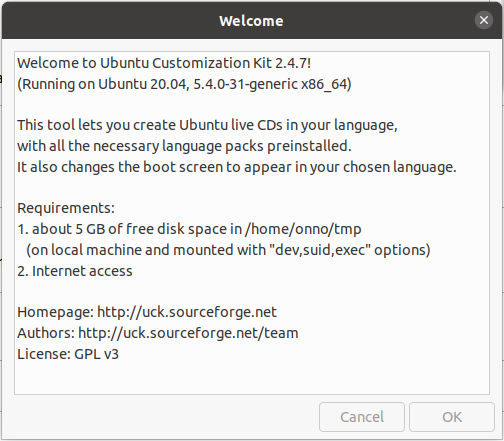Click the Authors uck.sourceforge.net/team URL
Viewport: 504px width, 441px height.
(188, 333)
